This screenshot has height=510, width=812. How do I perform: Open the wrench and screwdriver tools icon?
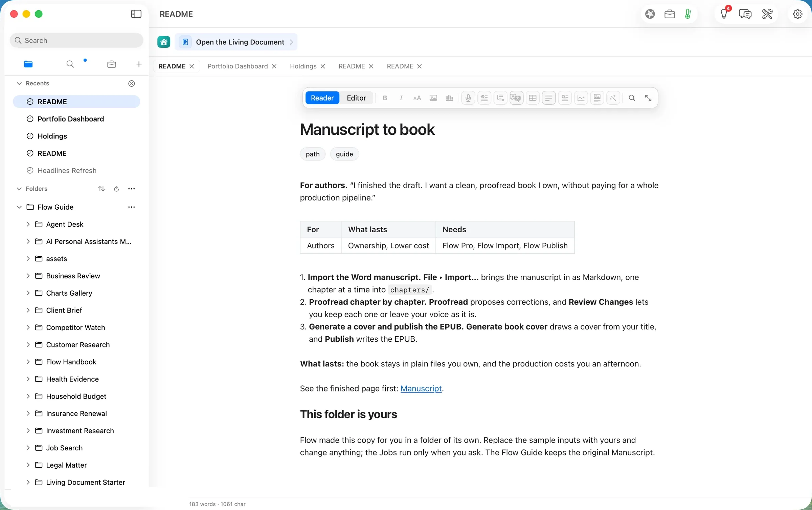tap(767, 14)
